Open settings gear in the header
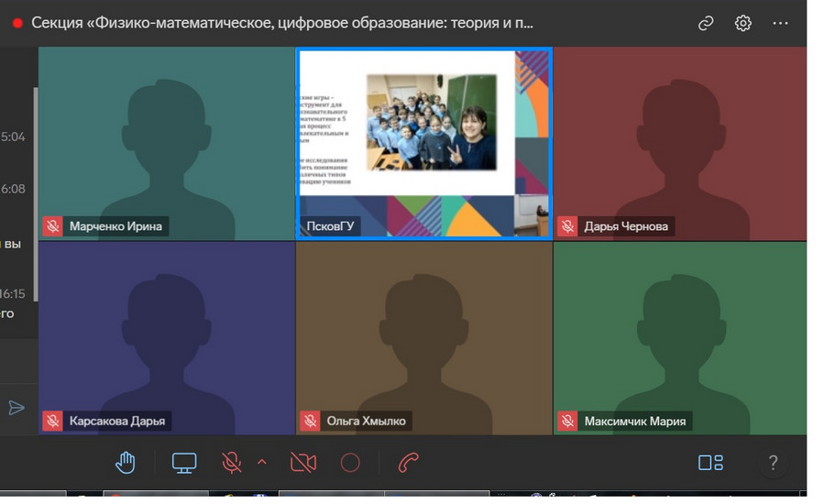Screen dimensions: 824x504 [x=743, y=24]
